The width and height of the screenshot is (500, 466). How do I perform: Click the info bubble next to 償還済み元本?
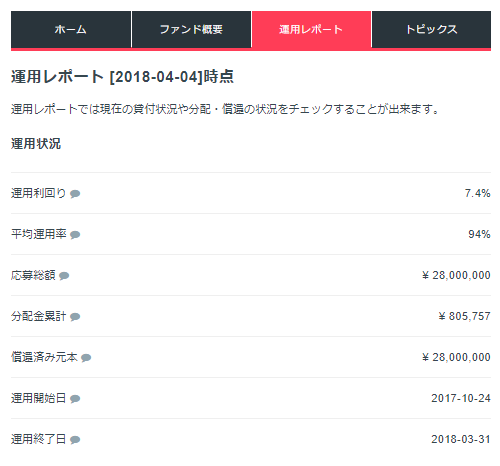pyautogui.click(x=86, y=358)
